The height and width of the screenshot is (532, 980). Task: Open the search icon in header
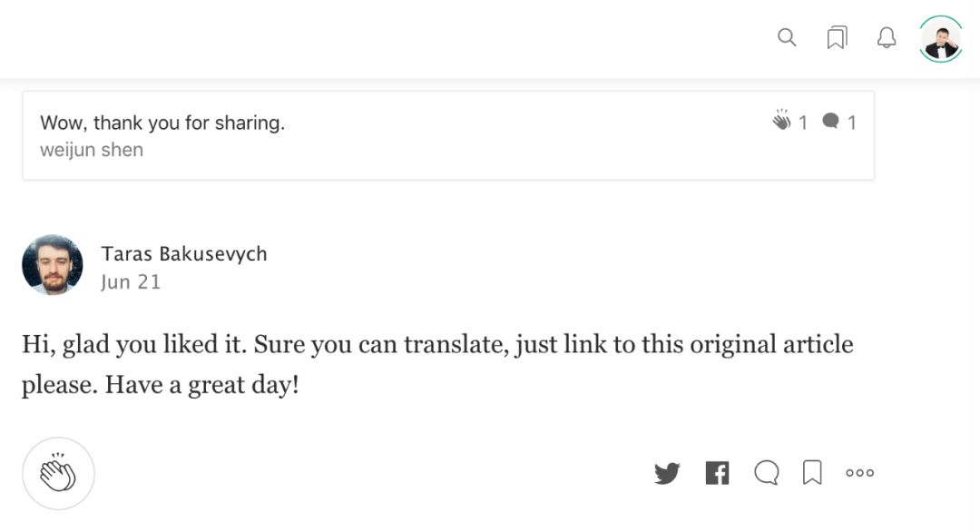point(787,37)
